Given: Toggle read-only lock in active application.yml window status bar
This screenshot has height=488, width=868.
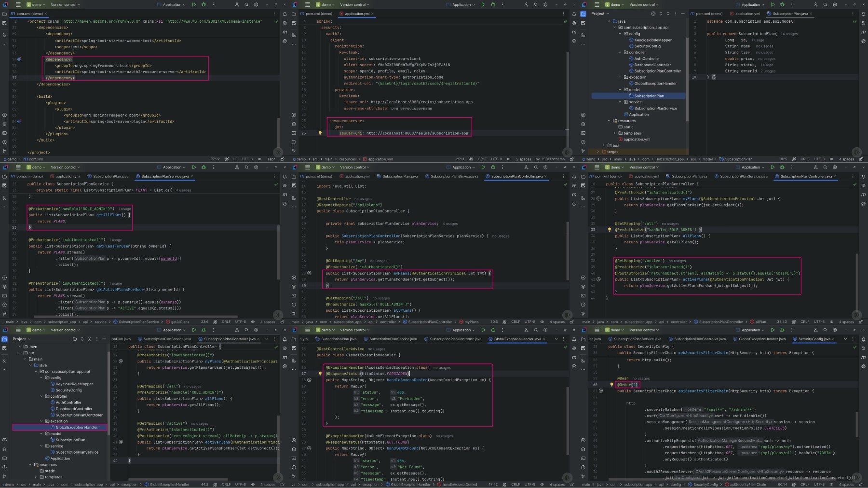Looking at the screenshot, I should tap(572, 159).
